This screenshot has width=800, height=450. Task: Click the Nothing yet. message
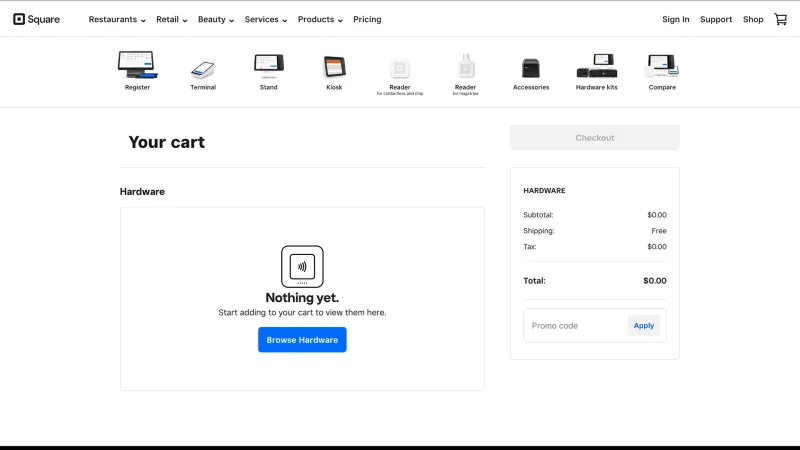click(x=302, y=297)
